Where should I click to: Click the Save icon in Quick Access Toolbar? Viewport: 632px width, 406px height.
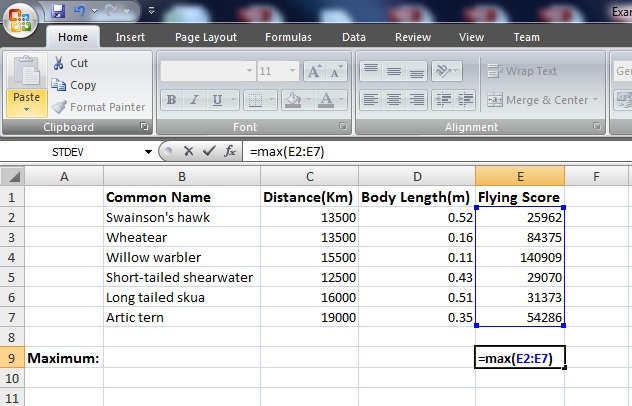click(x=58, y=11)
